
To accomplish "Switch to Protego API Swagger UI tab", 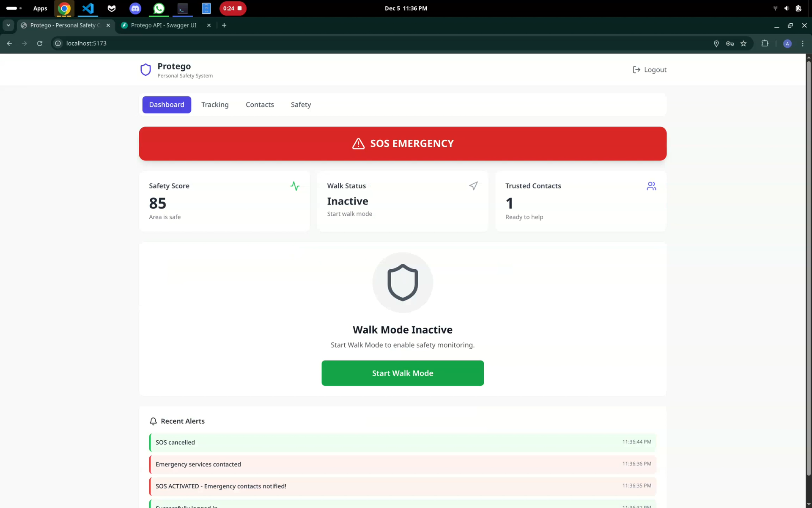I will click(164, 25).
